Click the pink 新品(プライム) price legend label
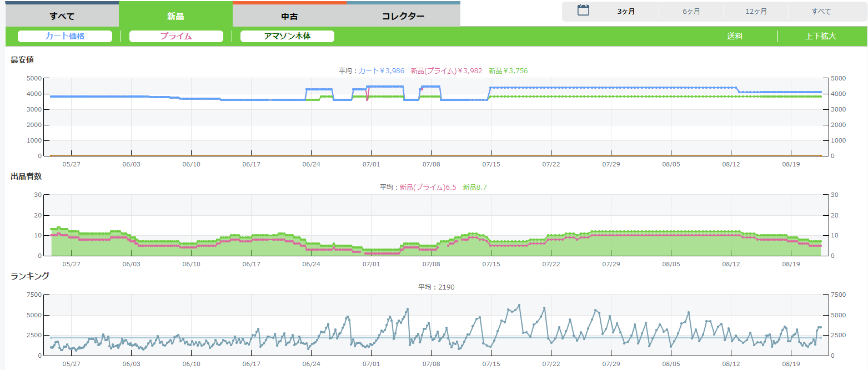Screen dimensions: 868x370 (446, 71)
